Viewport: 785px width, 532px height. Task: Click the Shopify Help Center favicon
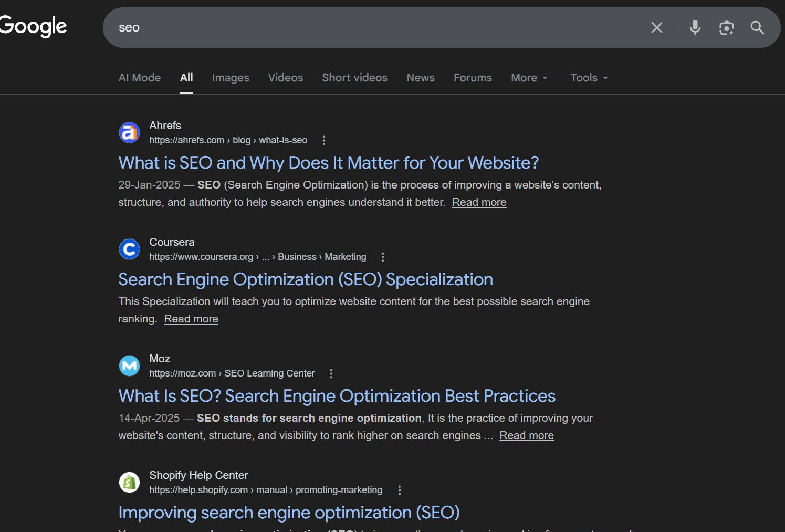click(129, 482)
